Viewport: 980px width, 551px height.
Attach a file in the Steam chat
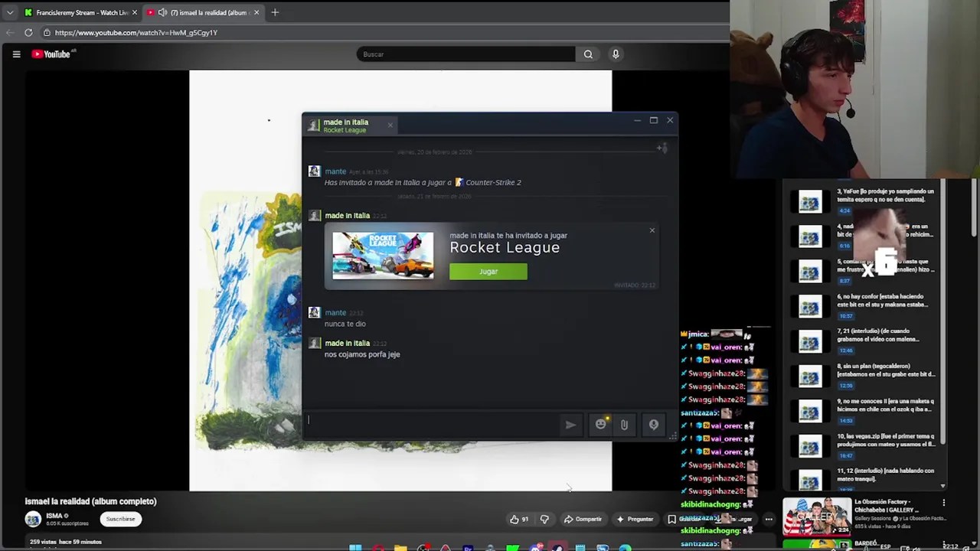point(624,425)
